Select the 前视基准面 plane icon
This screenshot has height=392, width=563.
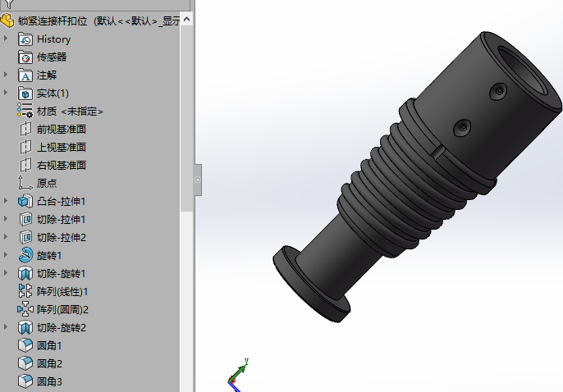coord(25,129)
